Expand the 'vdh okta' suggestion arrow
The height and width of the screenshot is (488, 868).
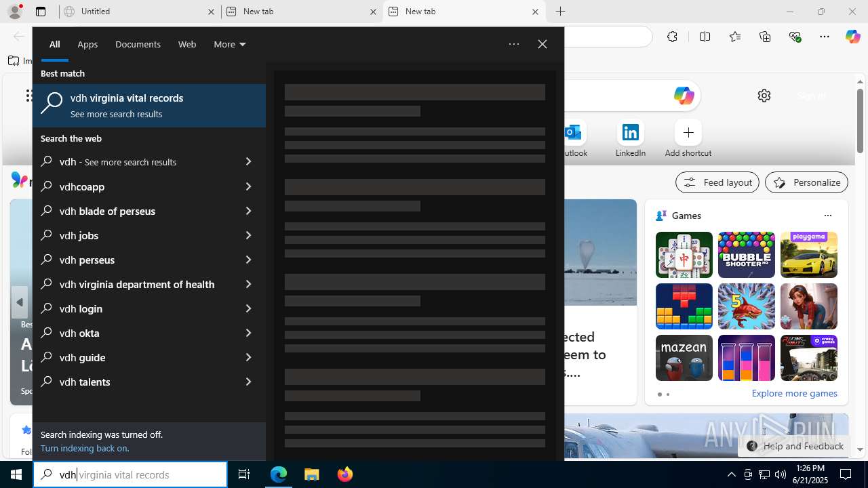tap(248, 333)
